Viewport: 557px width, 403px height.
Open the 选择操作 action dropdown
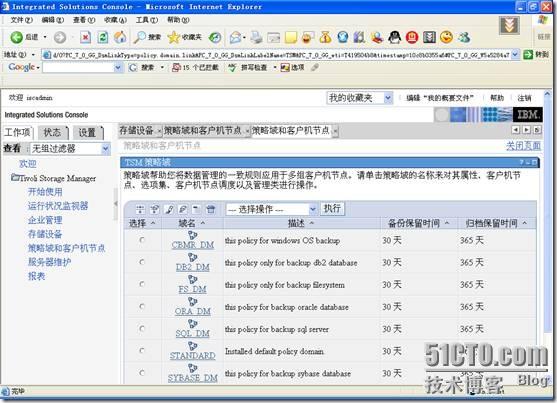(271, 209)
